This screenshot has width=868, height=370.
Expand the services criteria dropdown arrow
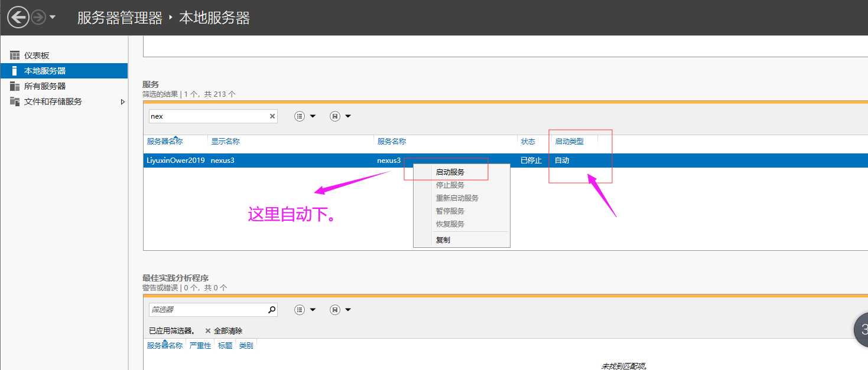[x=313, y=116]
